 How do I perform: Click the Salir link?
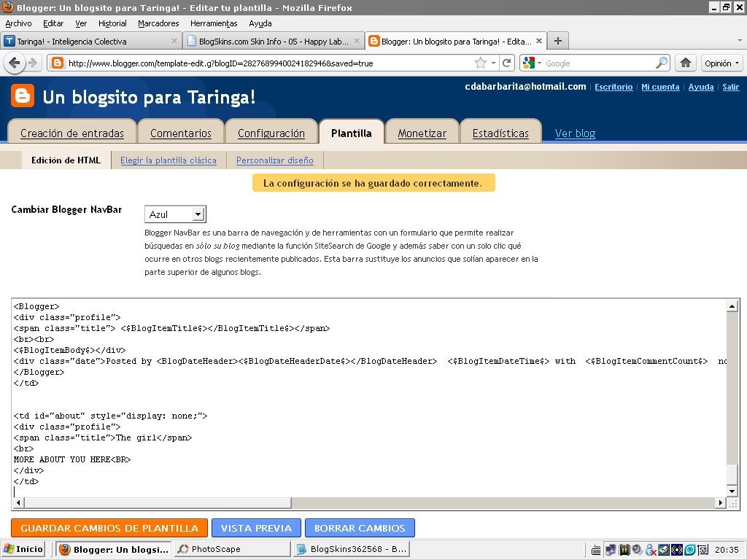730,87
